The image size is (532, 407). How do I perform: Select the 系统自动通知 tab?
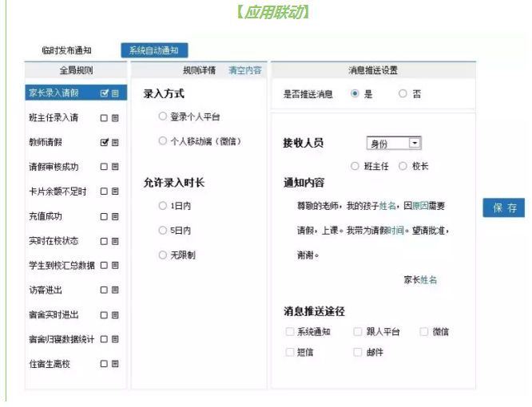[x=154, y=50]
